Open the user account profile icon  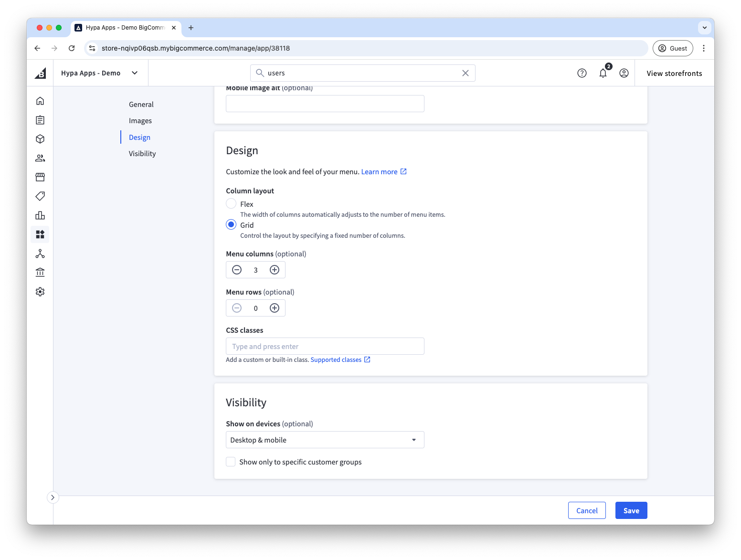tap(624, 73)
